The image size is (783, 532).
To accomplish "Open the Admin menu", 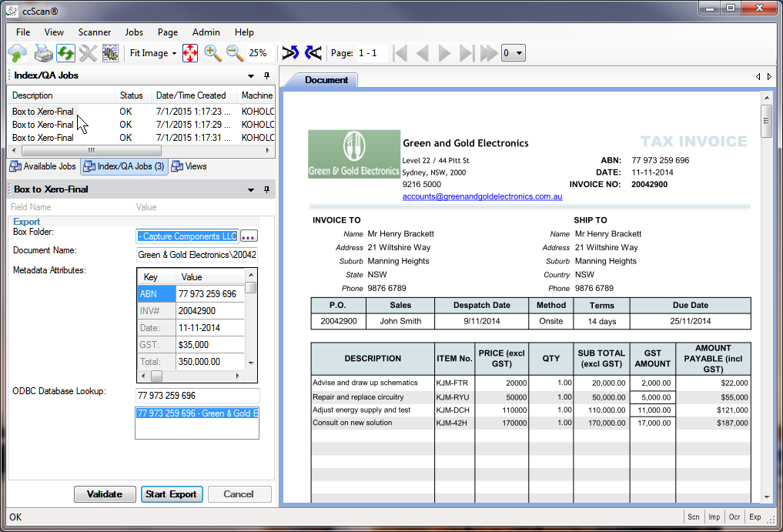I will pyautogui.click(x=206, y=32).
